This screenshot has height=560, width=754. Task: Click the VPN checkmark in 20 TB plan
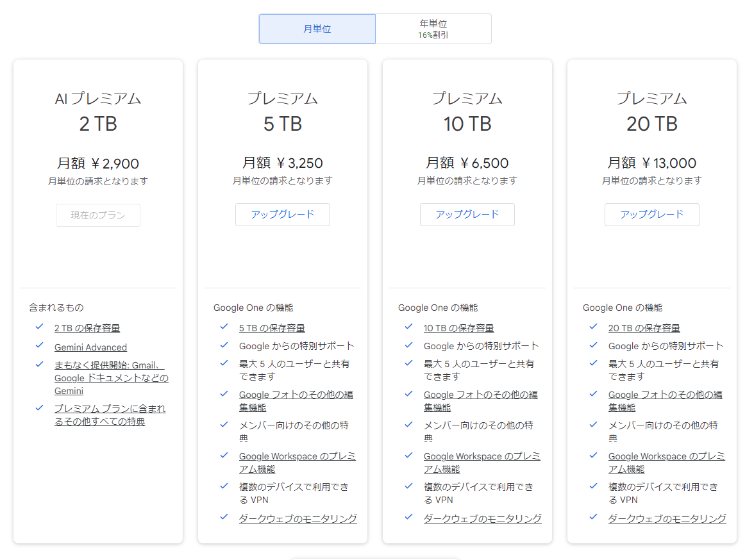594,486
